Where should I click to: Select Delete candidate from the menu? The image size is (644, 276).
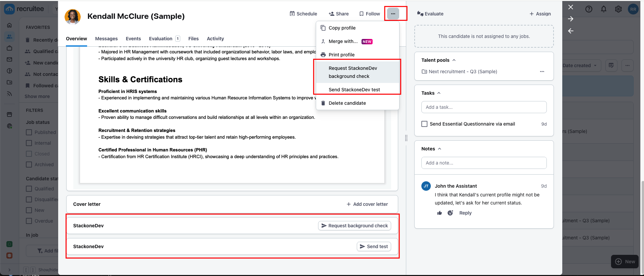357,103
